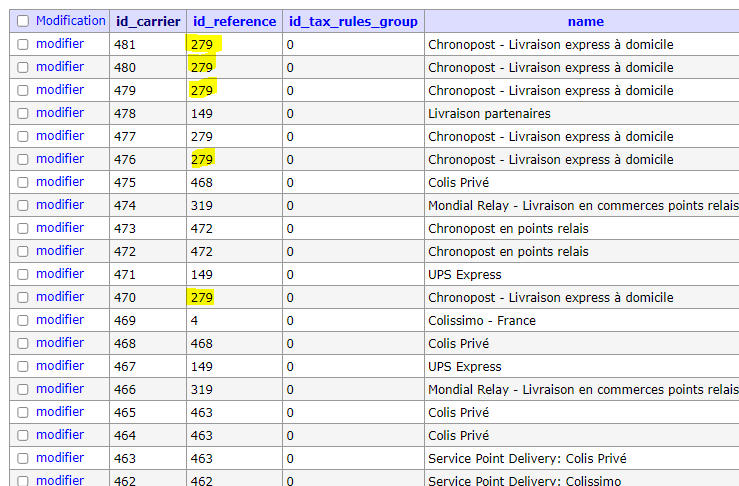Select checkbox of carrier 478 row

tap(23, 114)
